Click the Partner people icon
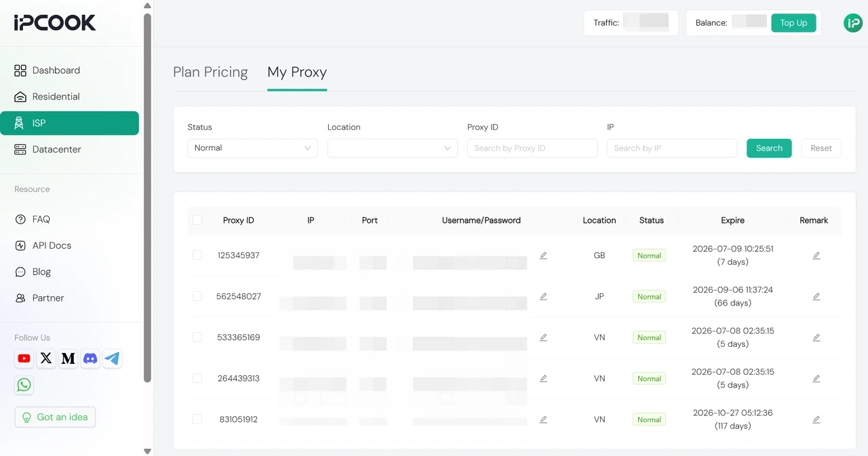 click(20, 298)
